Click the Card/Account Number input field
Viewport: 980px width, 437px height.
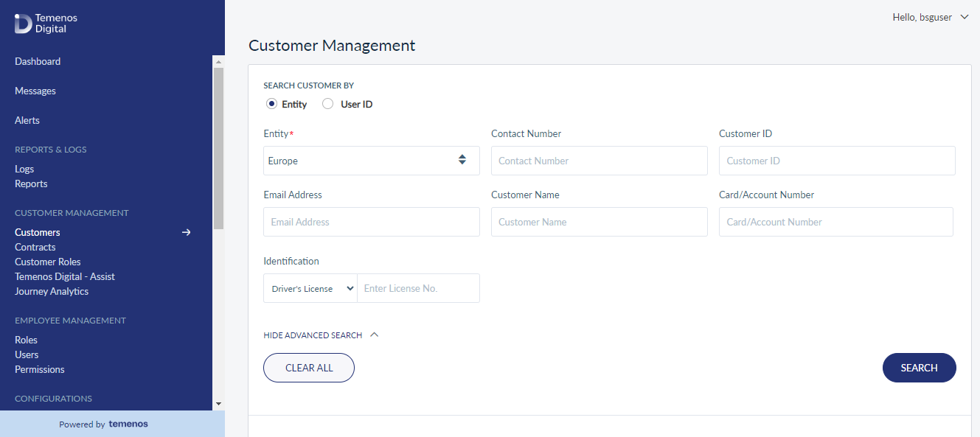pyautogui.click(x=836, y=222)
